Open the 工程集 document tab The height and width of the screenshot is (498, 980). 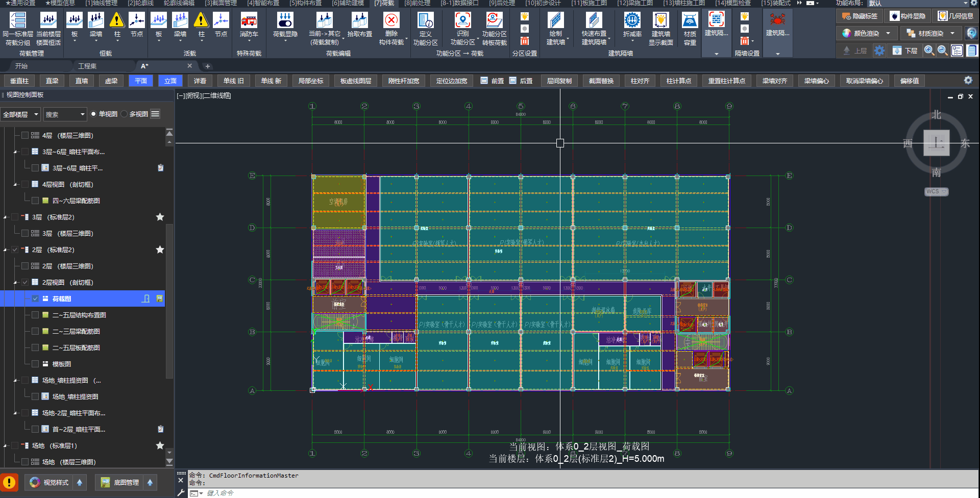click(x=87, y=66)
